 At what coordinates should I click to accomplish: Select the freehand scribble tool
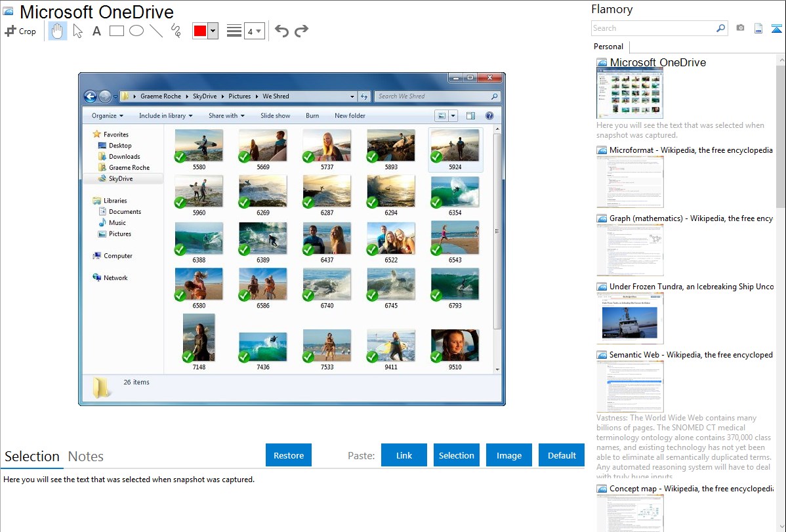[176, 31]
